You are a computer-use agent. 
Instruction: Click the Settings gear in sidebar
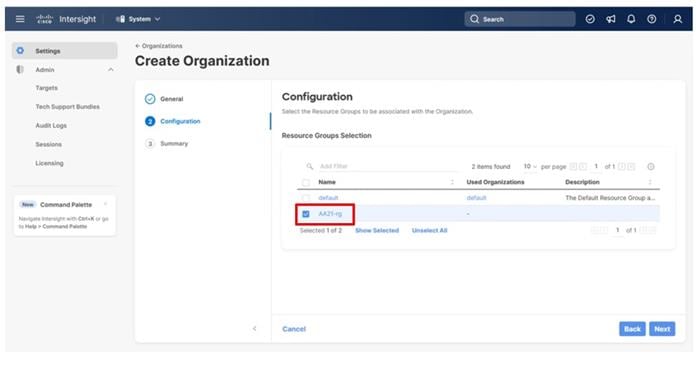(x=20, y=51)
